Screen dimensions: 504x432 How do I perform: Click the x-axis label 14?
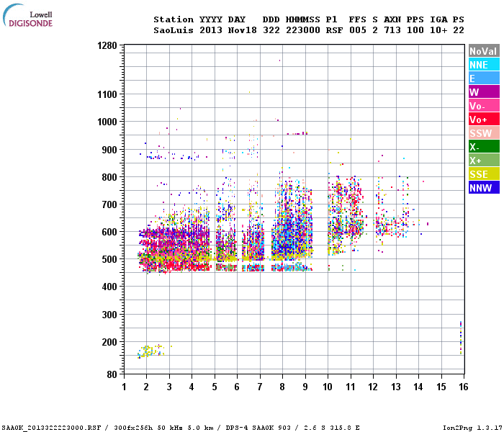[x=418, y=387]
